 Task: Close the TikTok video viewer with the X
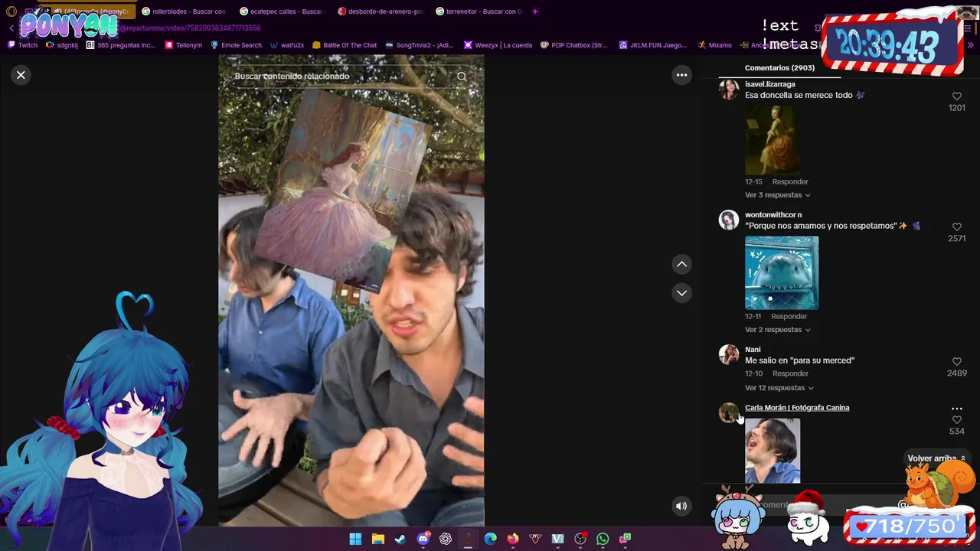[x=21, y=75]
